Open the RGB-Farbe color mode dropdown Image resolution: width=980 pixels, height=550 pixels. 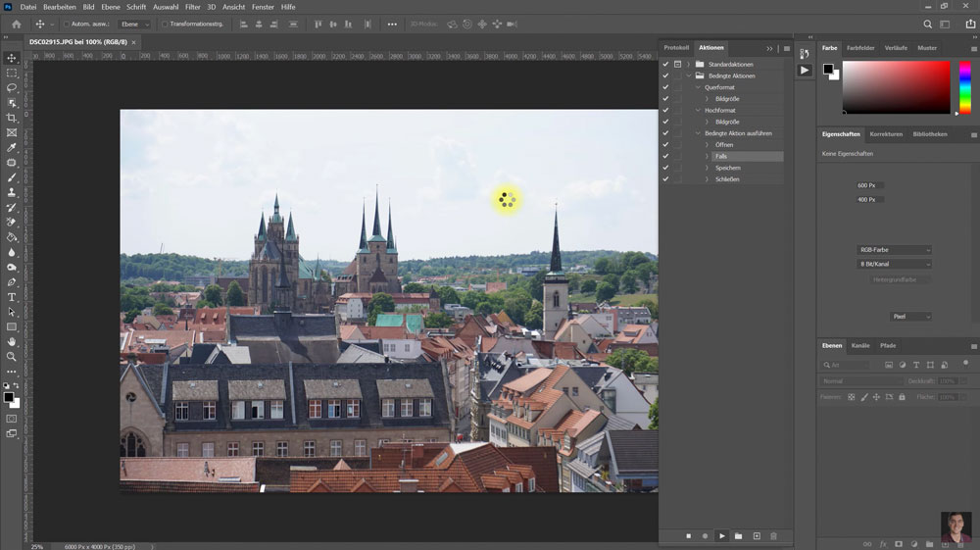point(895,250)
